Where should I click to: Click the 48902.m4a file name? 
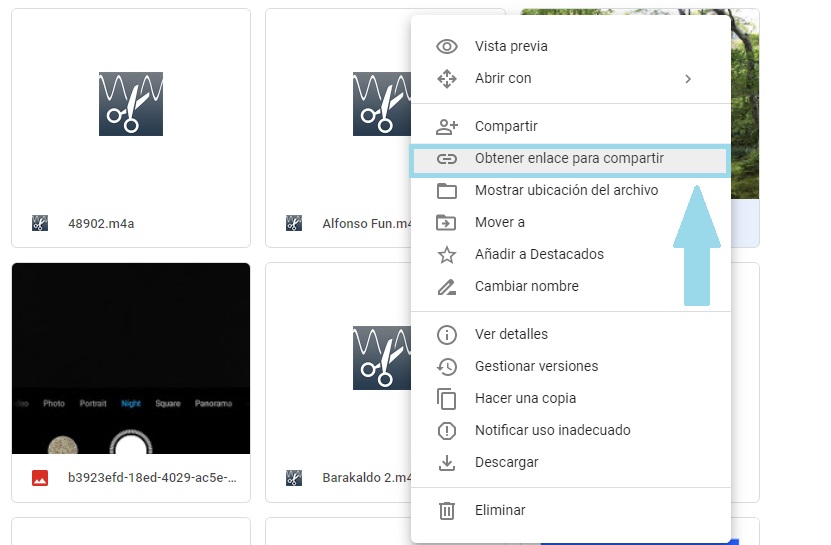tap(101, 224)
